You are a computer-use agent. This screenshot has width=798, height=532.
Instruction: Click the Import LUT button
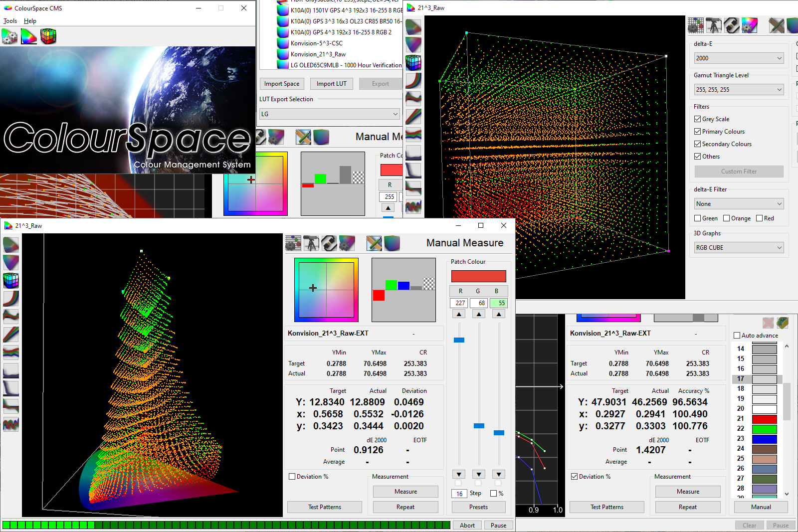click(x=331, y=84)
